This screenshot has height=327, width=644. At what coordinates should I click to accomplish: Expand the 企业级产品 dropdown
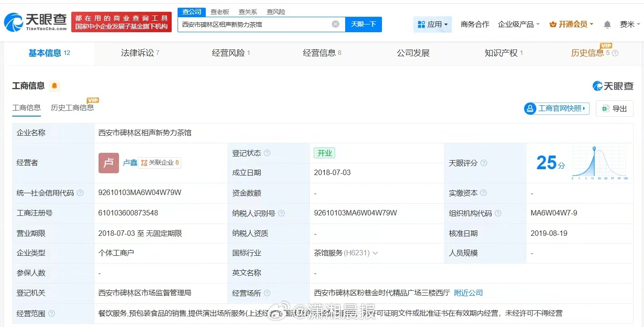click(519, 24)
